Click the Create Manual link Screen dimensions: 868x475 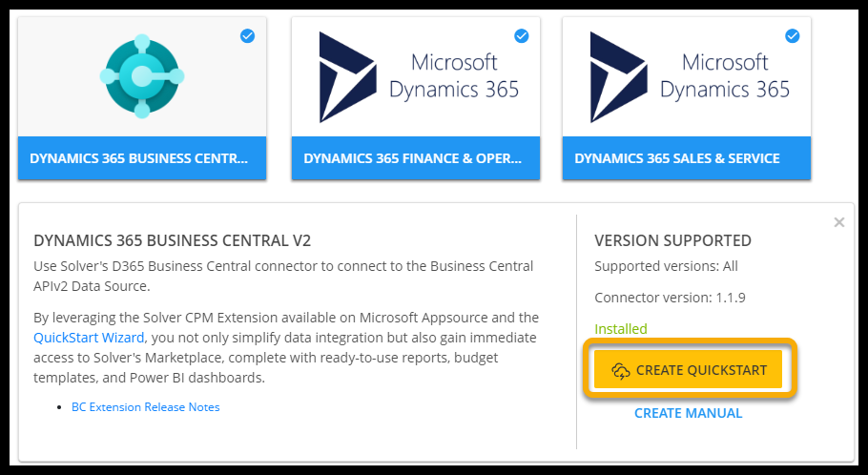pos(688,413)
